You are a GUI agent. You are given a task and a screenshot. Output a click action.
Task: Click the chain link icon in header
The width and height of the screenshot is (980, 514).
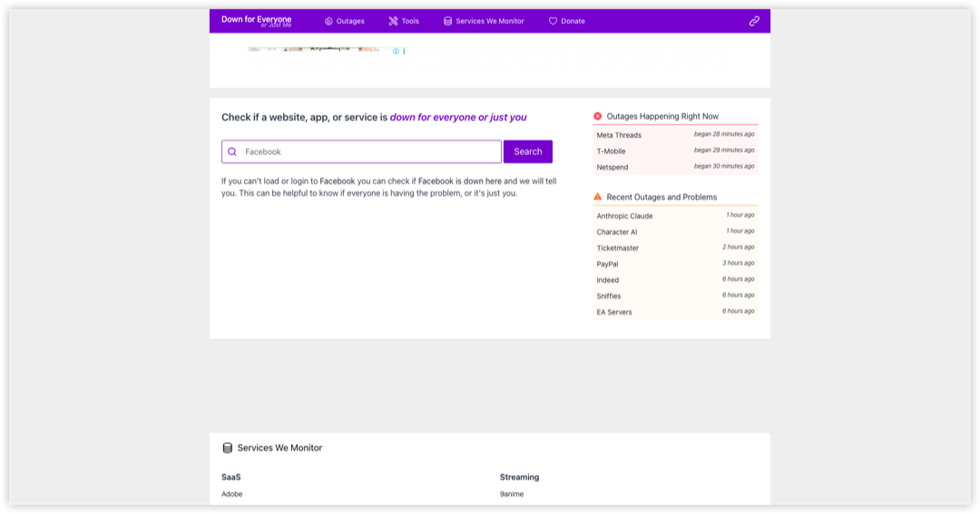[754, 21]
